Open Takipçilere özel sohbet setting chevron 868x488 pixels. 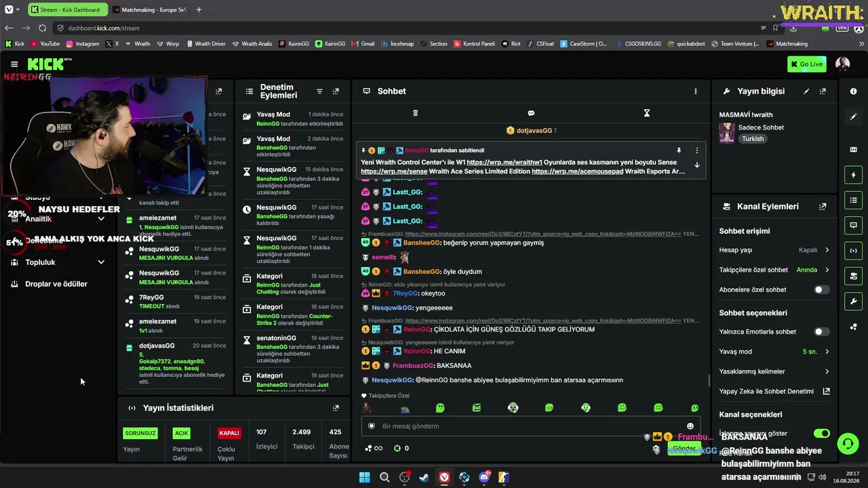click(827, 270)
